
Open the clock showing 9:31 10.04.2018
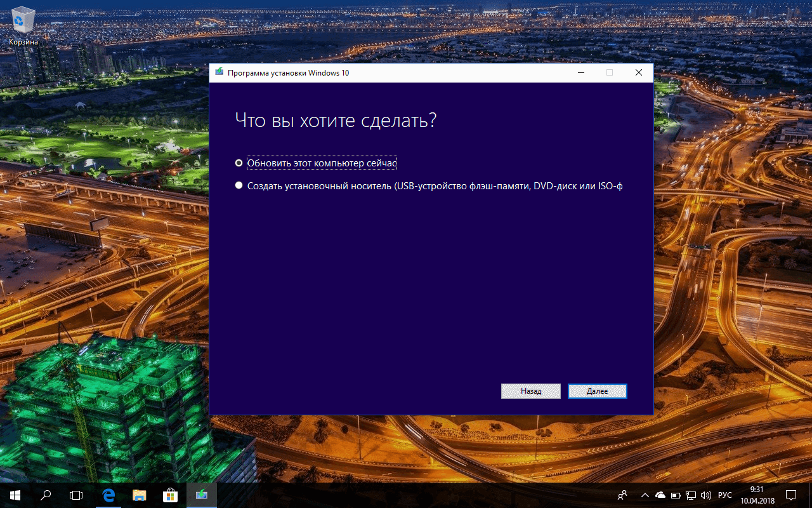[x=756, y=495]
